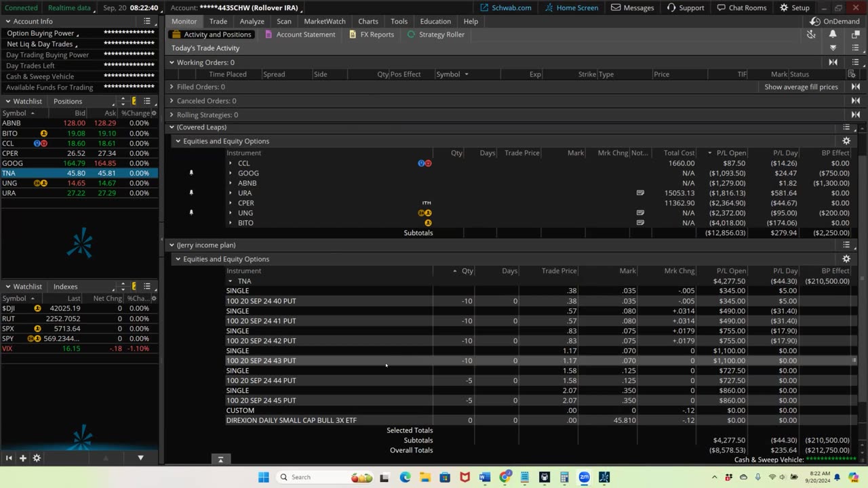Click collapse icon on Rolling Strategies row
This screenshot has height=488, width=868.
pos(856,115)
